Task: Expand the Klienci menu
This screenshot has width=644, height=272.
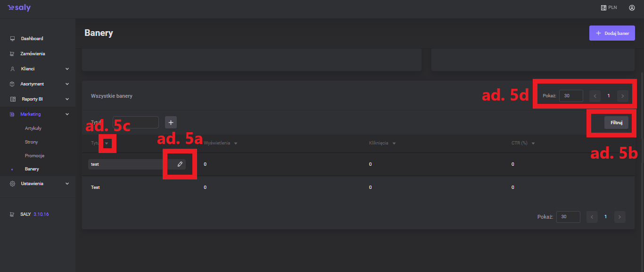Action: (67, 69)
